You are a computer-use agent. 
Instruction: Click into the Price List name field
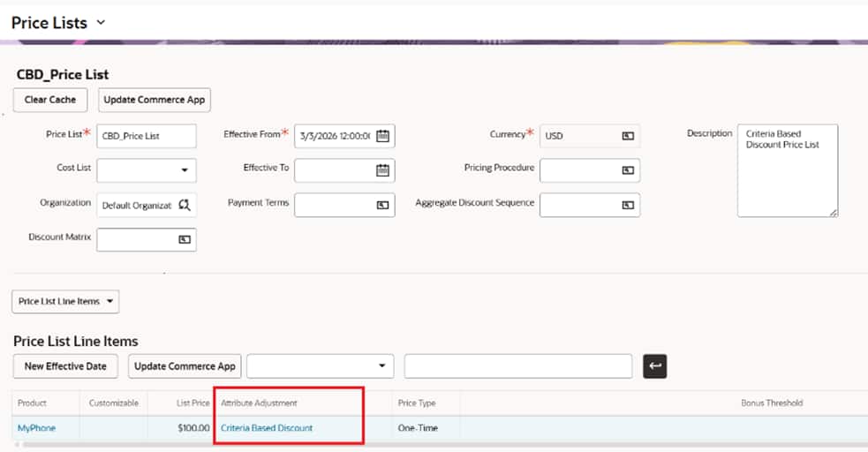(x=147, y=136)
